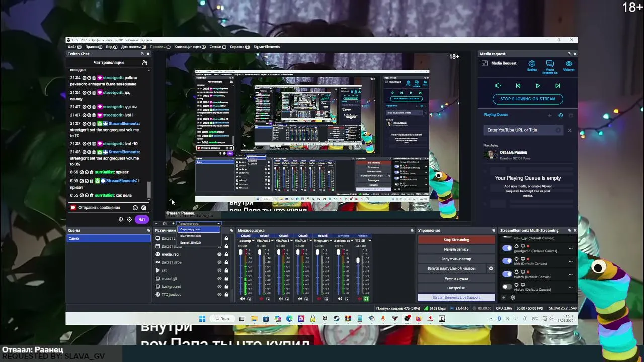The image size is (644, 362).
Task: Undock the Twitch Chat panel
Action: click(142, 54)
